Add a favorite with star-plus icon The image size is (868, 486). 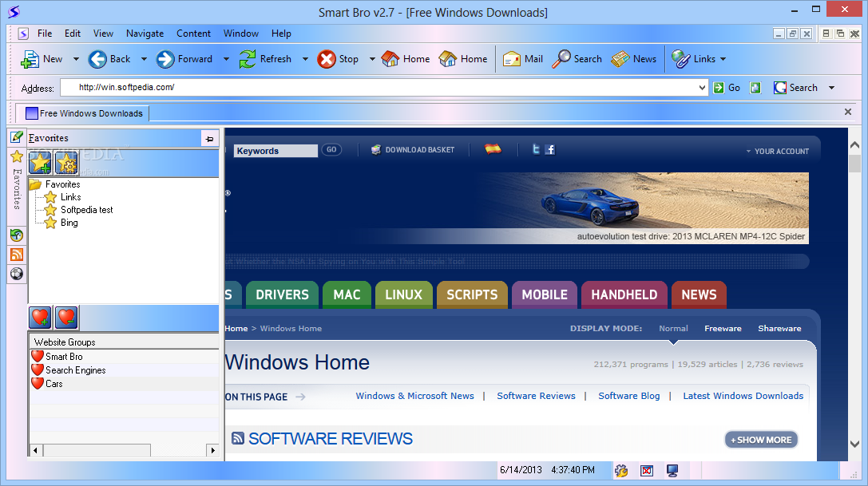[x=40, y=163]
